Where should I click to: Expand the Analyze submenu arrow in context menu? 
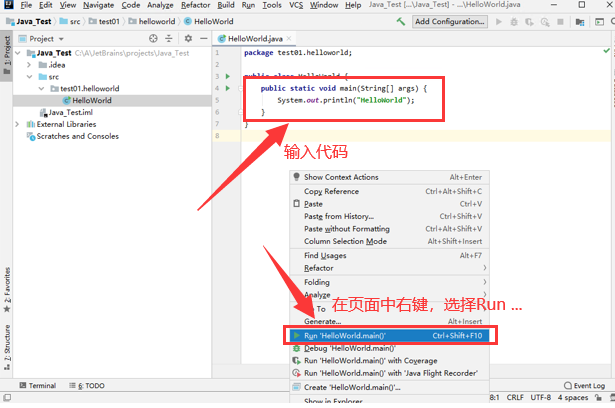click(x=485, y=294)
